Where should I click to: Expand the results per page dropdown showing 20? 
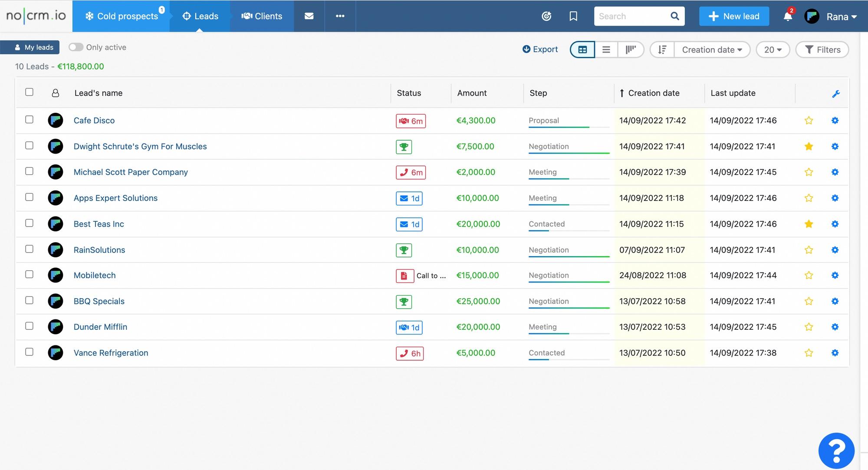point(773,49)
